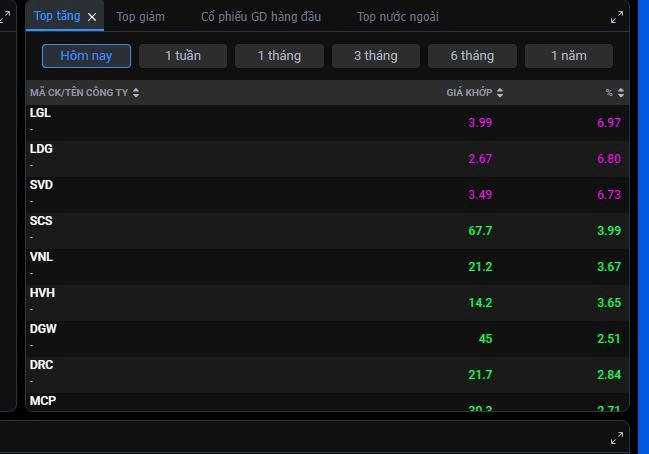649x454 pixels.
Task: Click VNL percent change 3.67
Action: pos(609,267)
